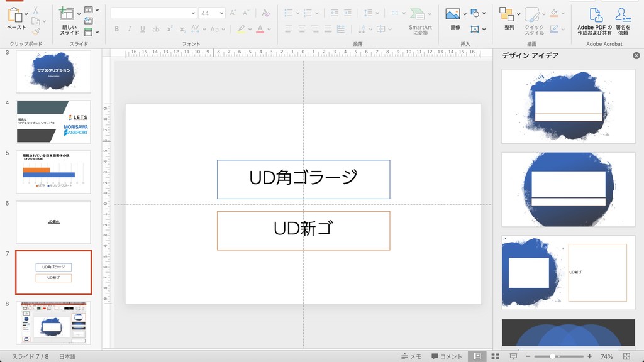Image resolution: width=644 pixels, height=362 pixels.
Task: Toggle italic formatting
Action: [130, 29]
